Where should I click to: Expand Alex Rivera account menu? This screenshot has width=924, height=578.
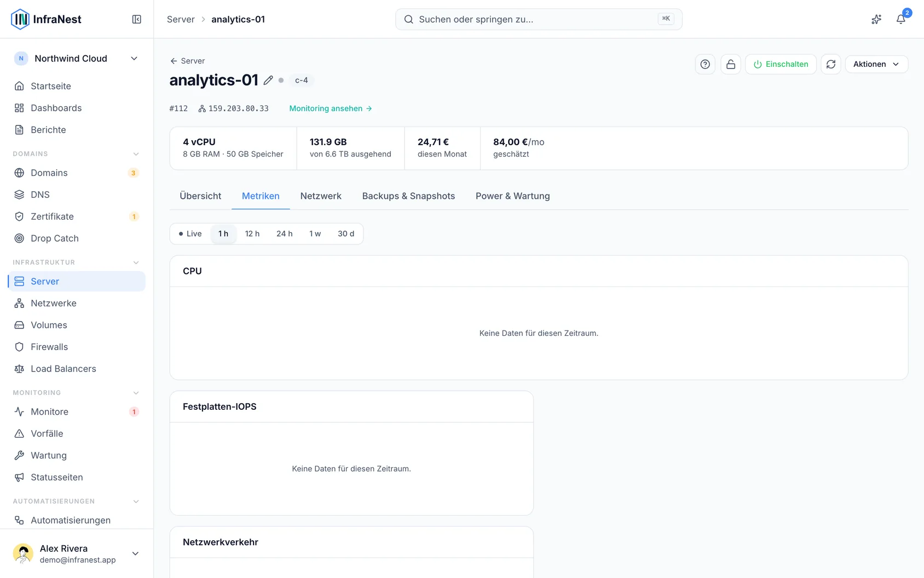pos(77,553)
